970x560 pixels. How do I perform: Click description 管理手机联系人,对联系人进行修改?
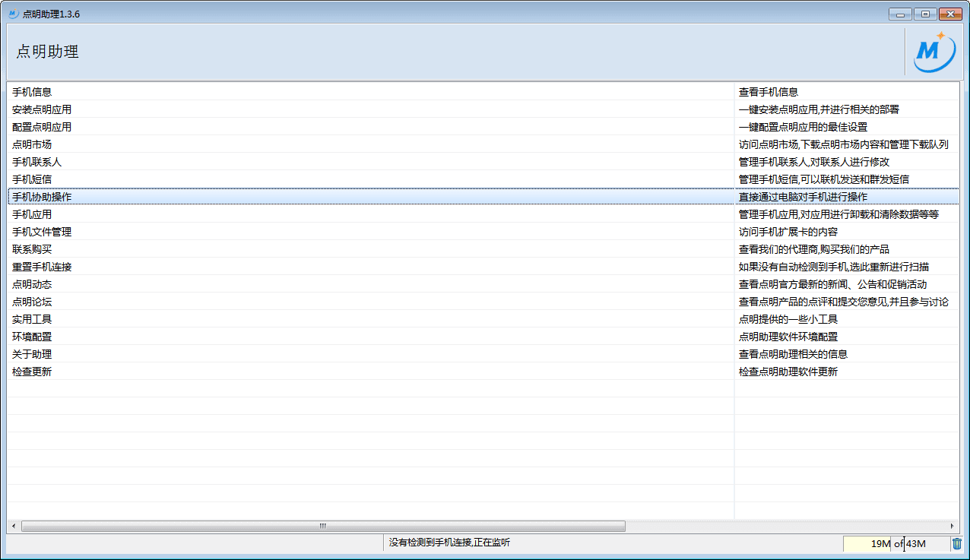coord(814,162)
